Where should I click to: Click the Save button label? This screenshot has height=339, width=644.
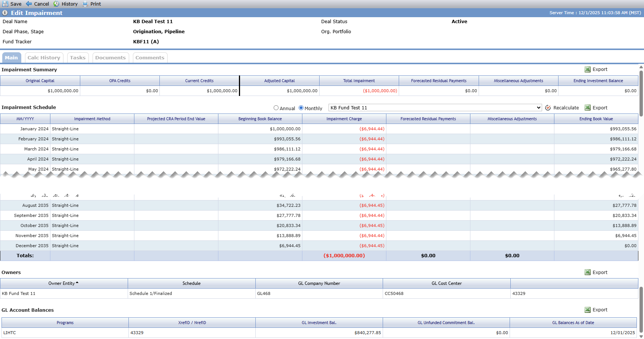pyautogui.click(x=16, y=4)
